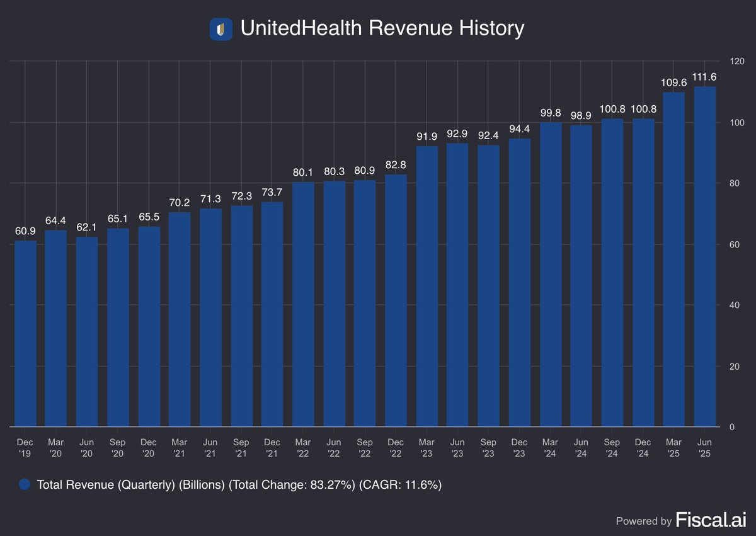Click the x-axis label Sep '23
The image size is (756, 536).
point(490,447)
